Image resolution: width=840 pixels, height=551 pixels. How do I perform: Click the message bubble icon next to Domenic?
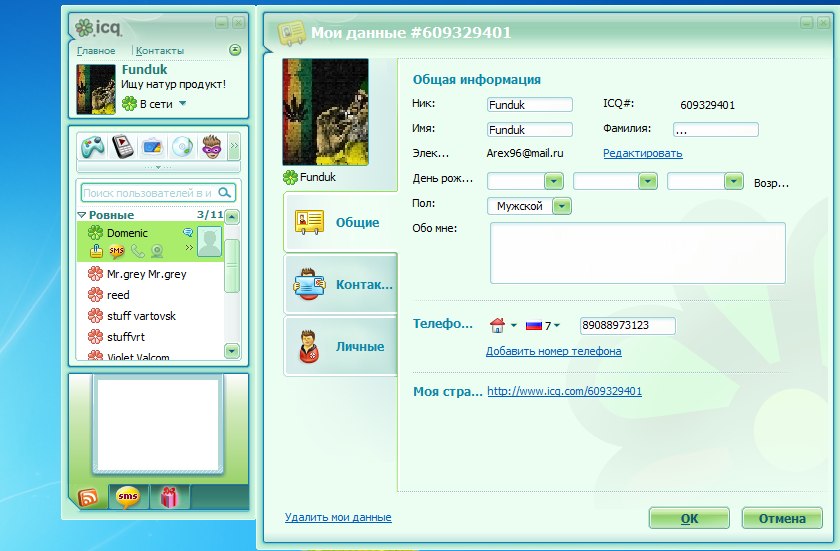point(188,232)
